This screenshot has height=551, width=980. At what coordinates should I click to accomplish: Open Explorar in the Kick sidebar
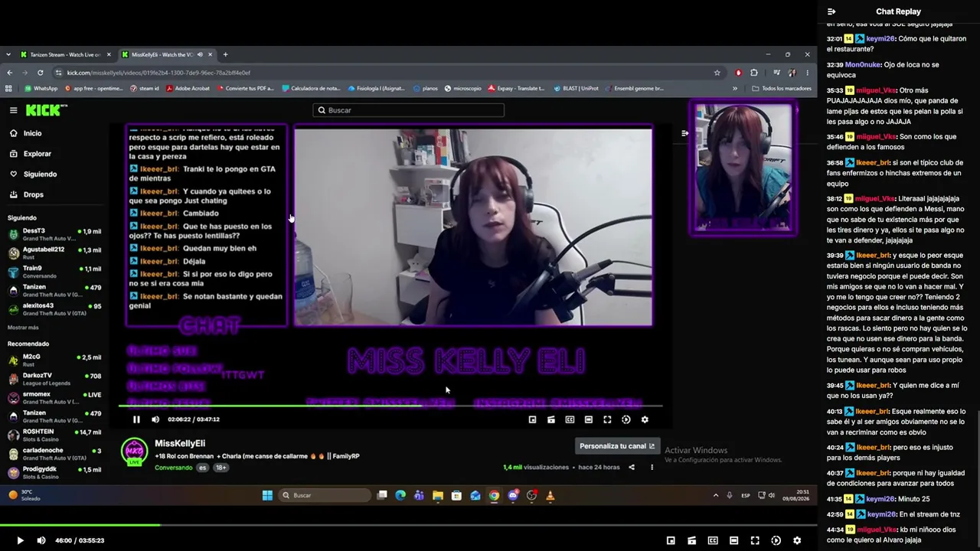click(31, 154)
